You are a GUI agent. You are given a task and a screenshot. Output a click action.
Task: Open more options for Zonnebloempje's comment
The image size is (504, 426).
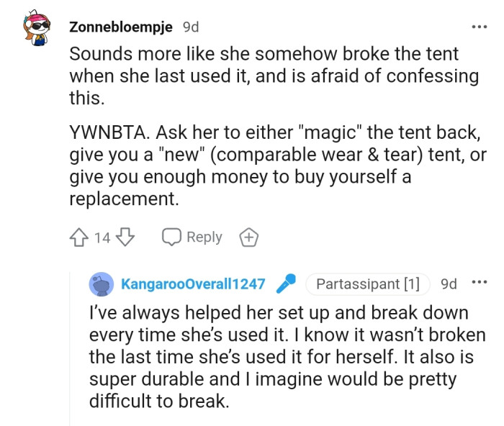click(479, 27)
